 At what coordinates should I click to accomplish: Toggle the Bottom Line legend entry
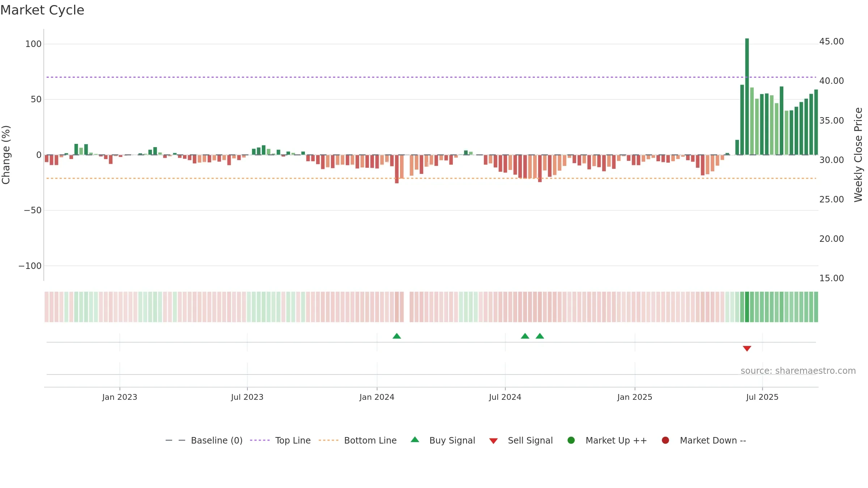358,440
